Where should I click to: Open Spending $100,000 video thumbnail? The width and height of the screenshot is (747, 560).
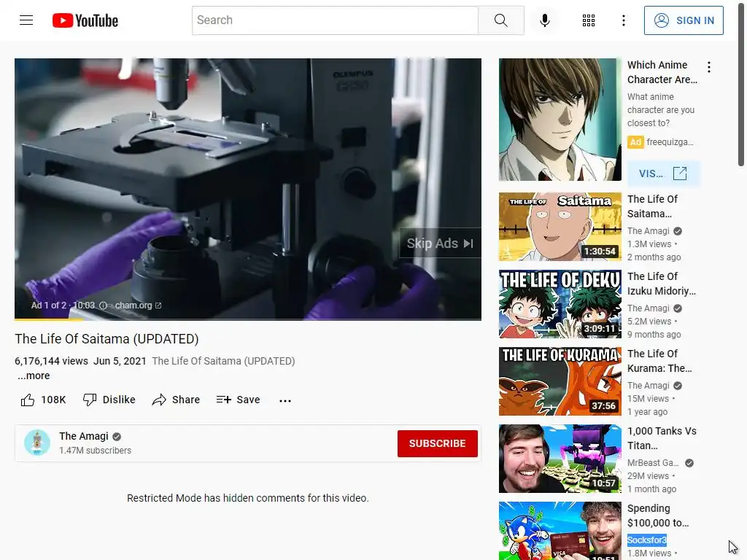pos(560,531)
